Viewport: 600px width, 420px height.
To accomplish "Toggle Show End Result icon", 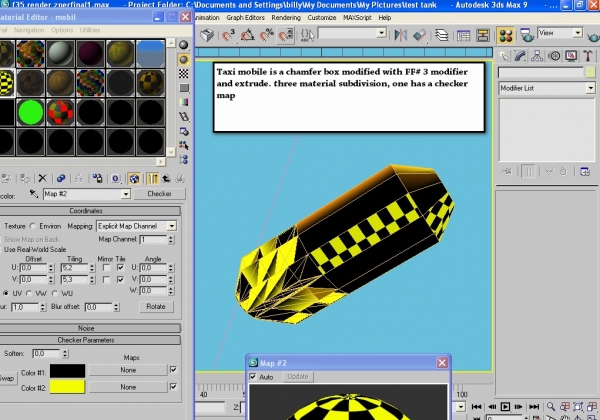I will pyautogui.click(x=152, y=178).
